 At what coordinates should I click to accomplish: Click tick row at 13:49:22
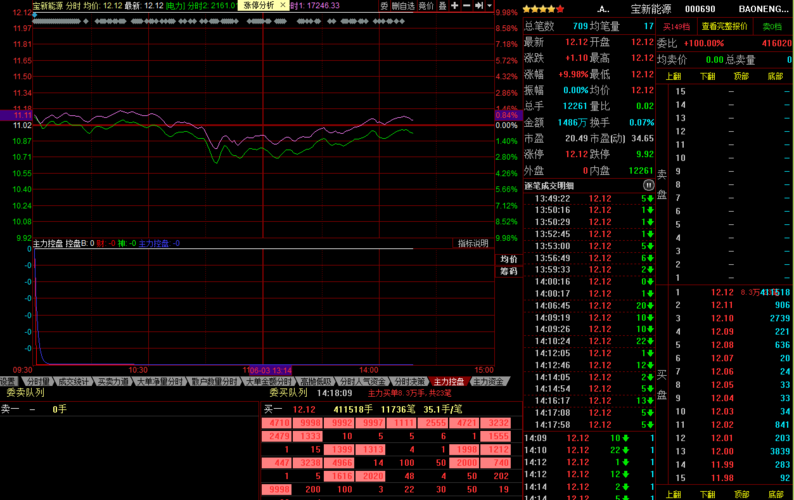pos(589,199)
